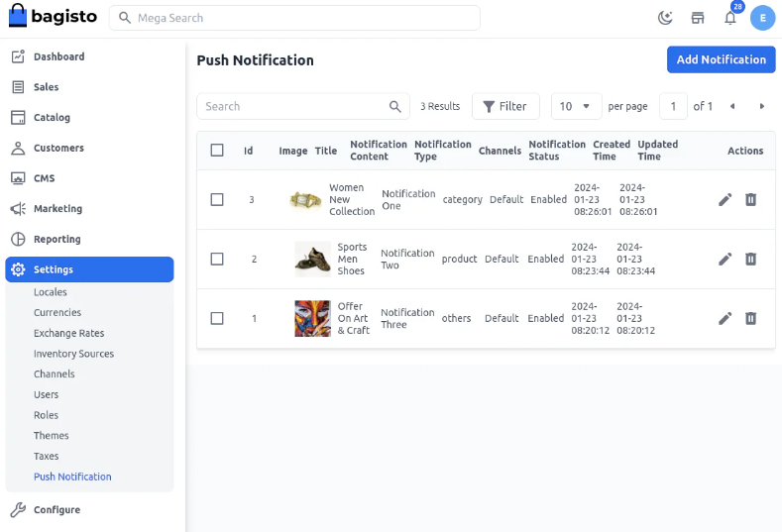This screenshot has width=782, height=532.
Task: Toggle dark mode moon icon
Action: point(665,18)
